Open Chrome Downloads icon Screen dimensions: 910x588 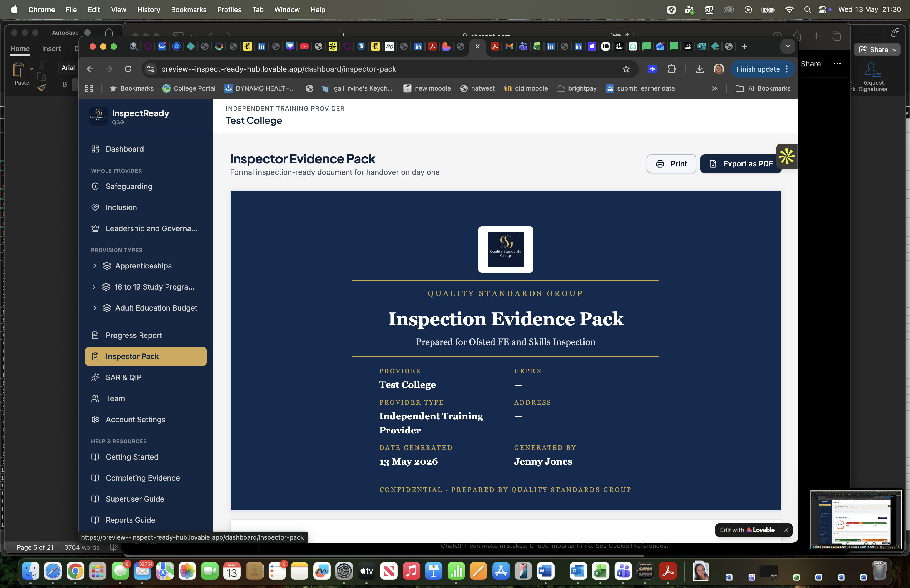coord(699,69)
